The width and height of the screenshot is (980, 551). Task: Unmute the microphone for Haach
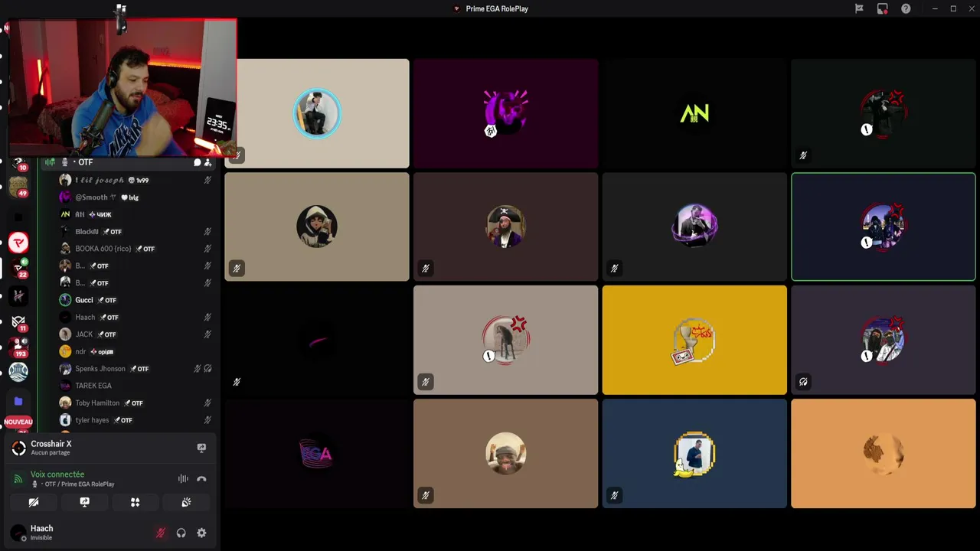tap(161, 533)
